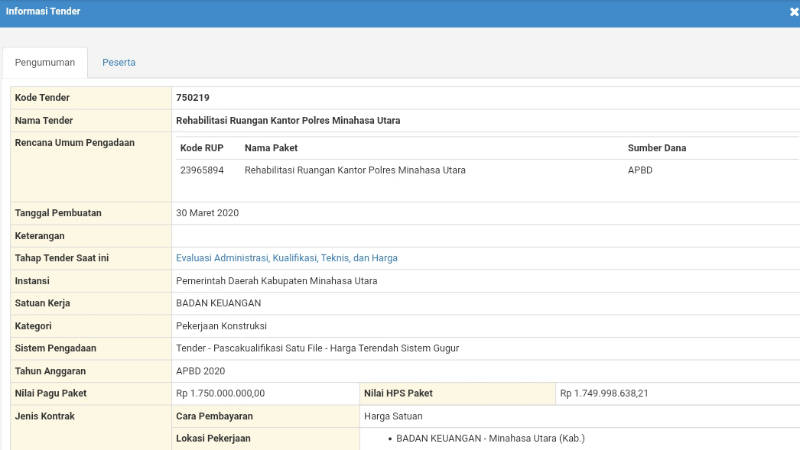Click BADAN KEUANGAN - Minahasa Utara (Kab.) item
The image size is (800, 450).
490,438
